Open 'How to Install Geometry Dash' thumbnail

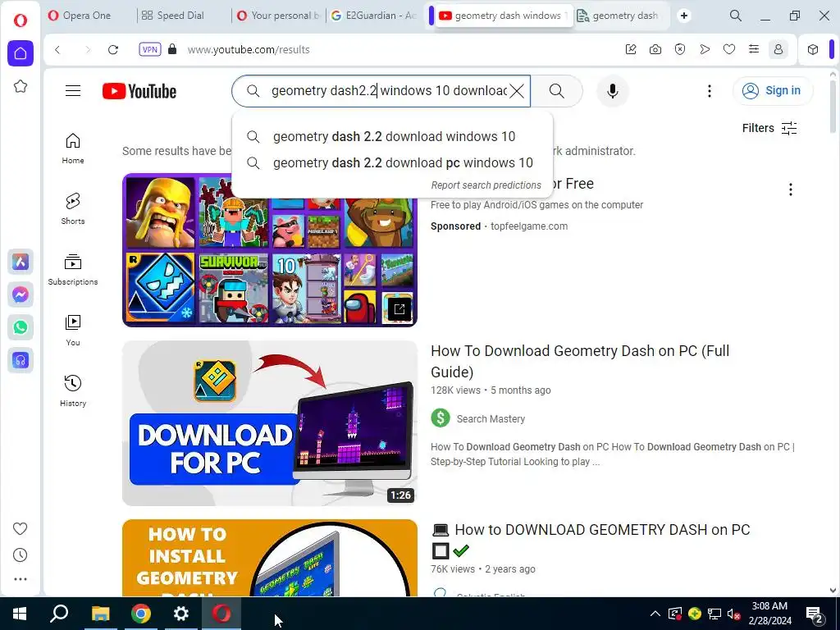pyautogui.click(x=269, y=558)
